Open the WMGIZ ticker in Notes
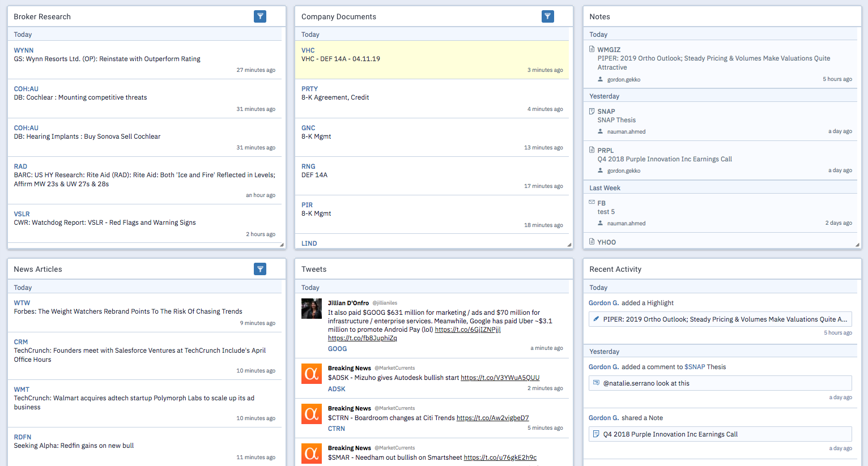Screen dimensions: 868x466 click(x=609, y=50)
